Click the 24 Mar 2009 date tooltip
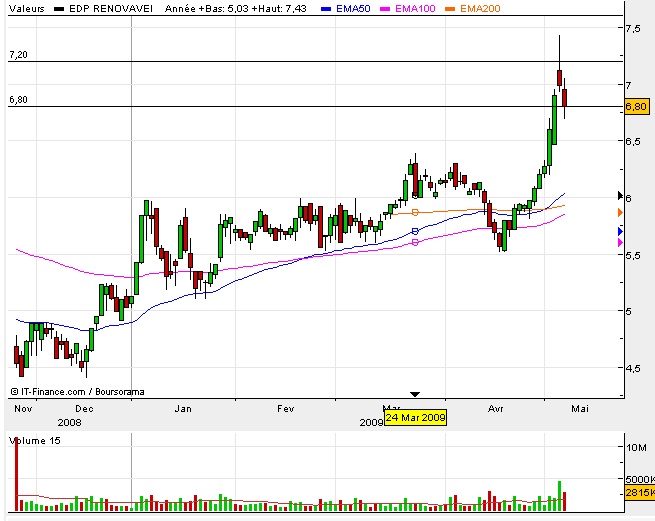 415,417
